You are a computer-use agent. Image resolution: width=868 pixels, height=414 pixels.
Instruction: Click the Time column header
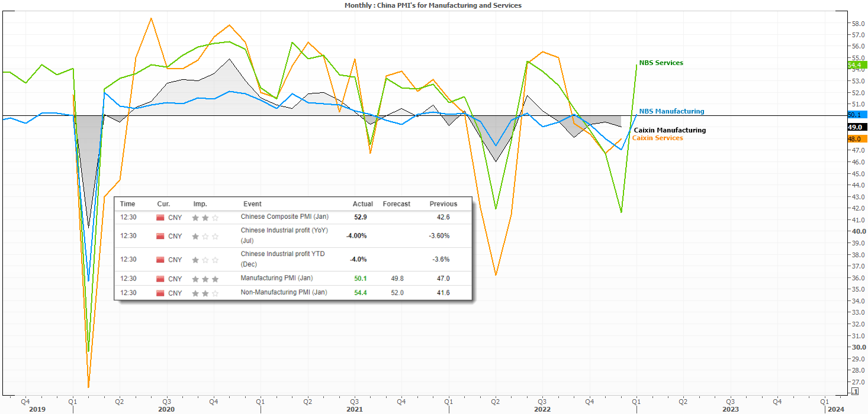pos(127,204)
